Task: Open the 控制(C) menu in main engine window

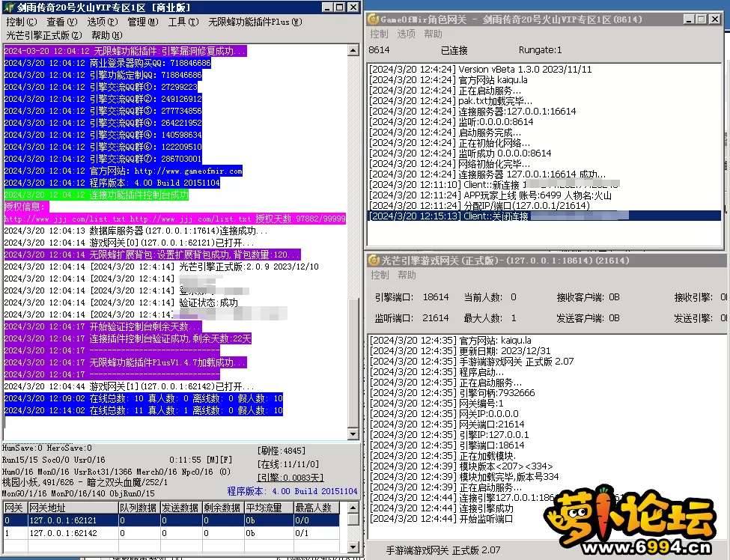Action: coord(22,22)
